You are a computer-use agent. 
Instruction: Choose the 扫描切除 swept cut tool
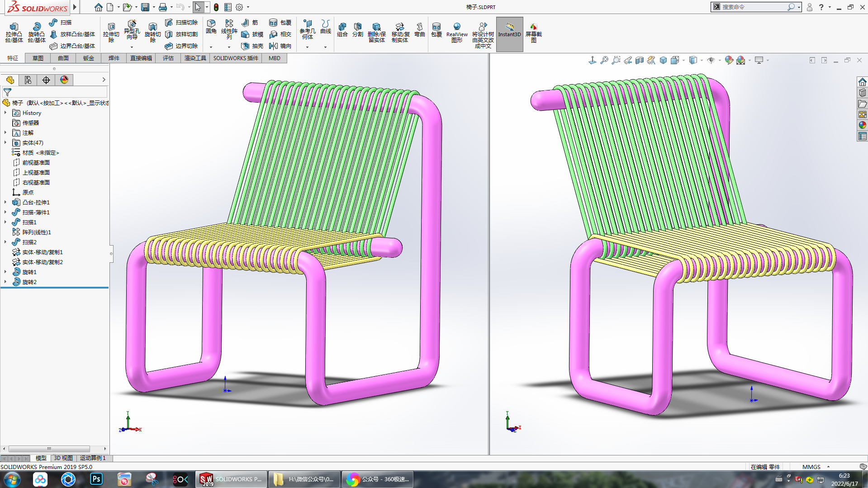click(x=181, y=22)
